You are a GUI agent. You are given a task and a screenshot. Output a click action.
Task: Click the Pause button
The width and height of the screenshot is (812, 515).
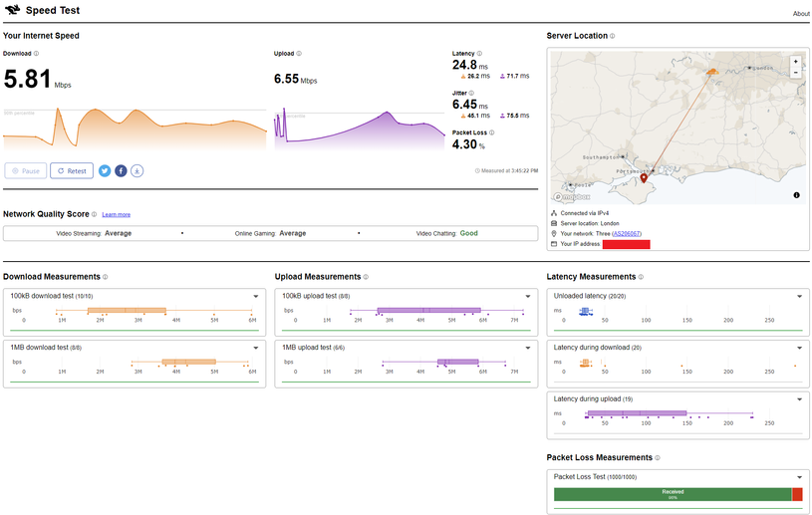click(x=25, y=170)
